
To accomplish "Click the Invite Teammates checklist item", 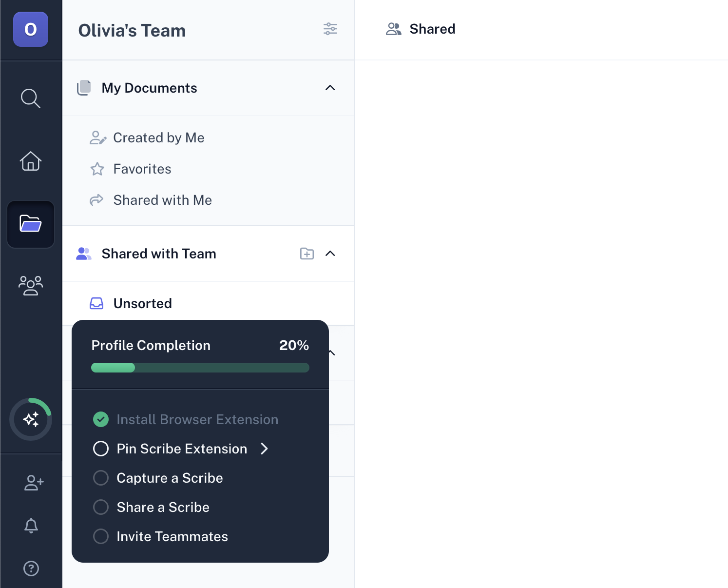I will point(172,536).
